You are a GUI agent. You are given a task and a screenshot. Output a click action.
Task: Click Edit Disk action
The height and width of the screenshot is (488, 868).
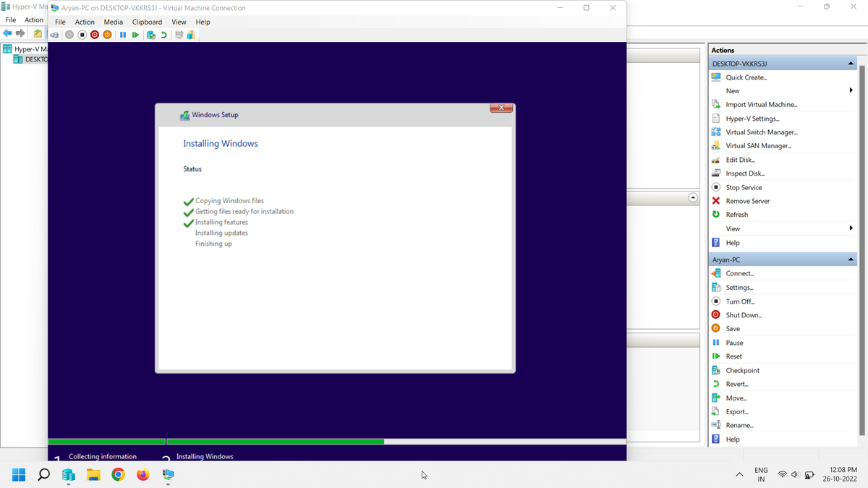[740, 160]
